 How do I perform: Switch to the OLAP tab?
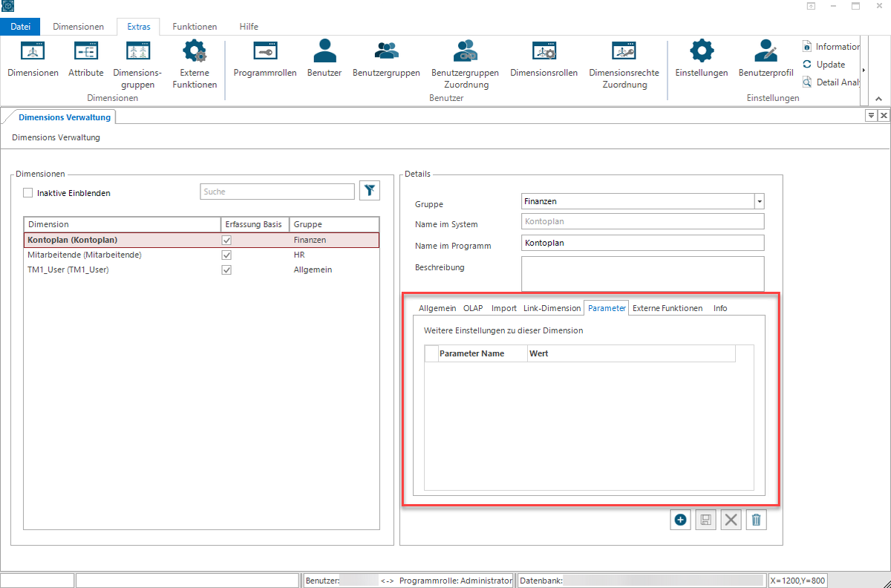(x=473, y=308)
